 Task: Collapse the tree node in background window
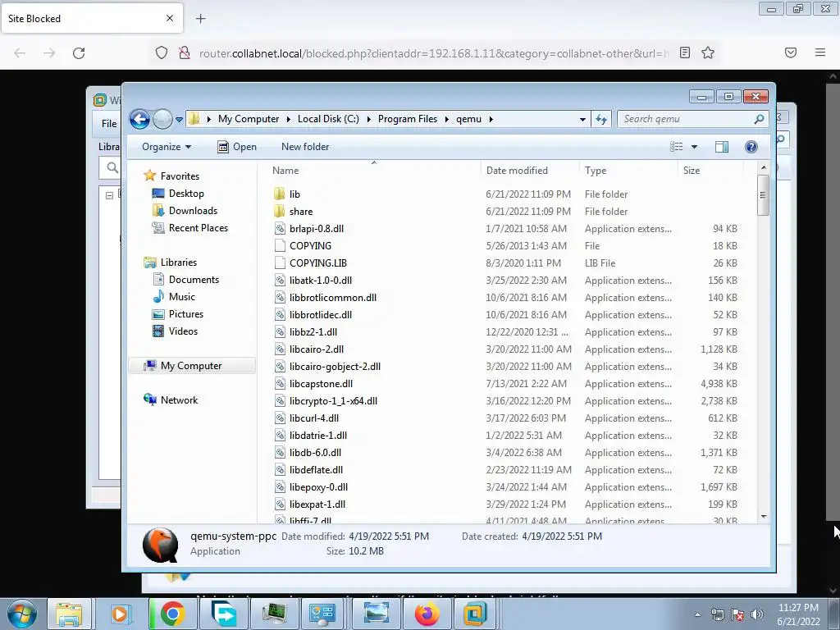point(109,196)
